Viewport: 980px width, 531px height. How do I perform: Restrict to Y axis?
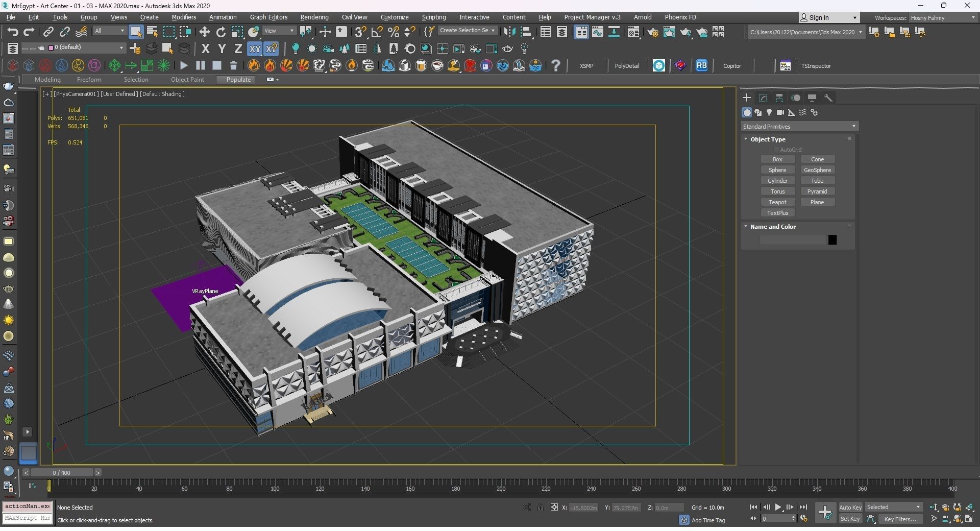[x=222, y=49]
